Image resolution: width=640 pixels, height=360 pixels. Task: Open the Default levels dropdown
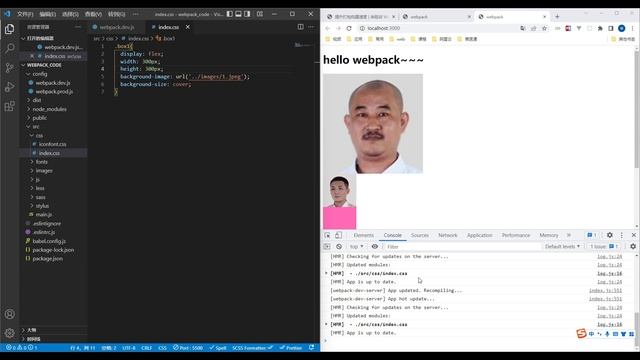point(562,247)
